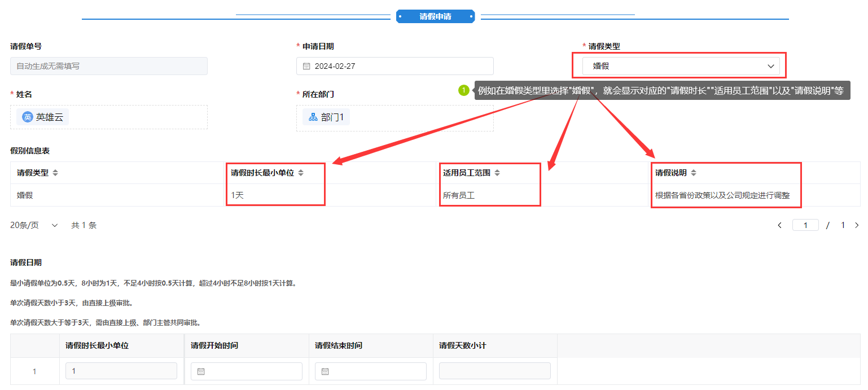Viewport: 868px width, 390px height.
Task: Click calendar icon in 请假开始时间 field
Action: coord(201,371)
